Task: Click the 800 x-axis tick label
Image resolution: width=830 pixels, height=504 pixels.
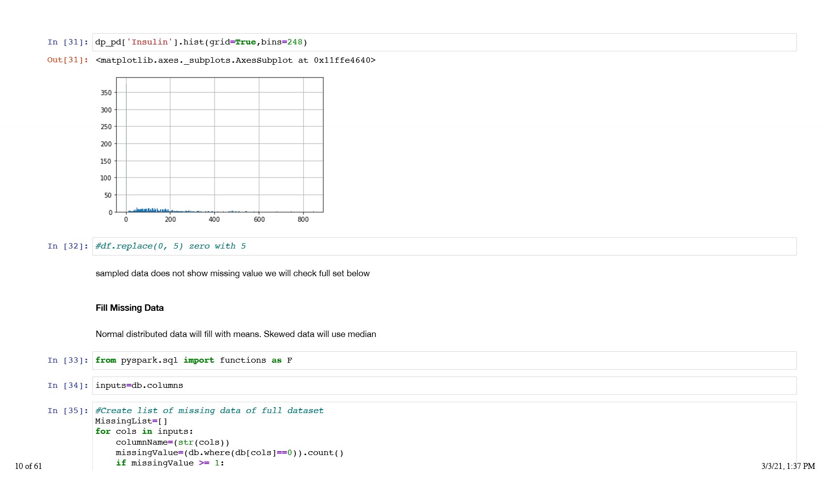Action: click(x=303, y=220)
